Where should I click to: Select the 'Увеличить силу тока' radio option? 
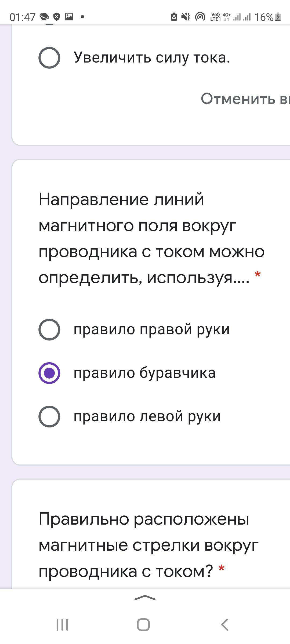tap(49, 58)
